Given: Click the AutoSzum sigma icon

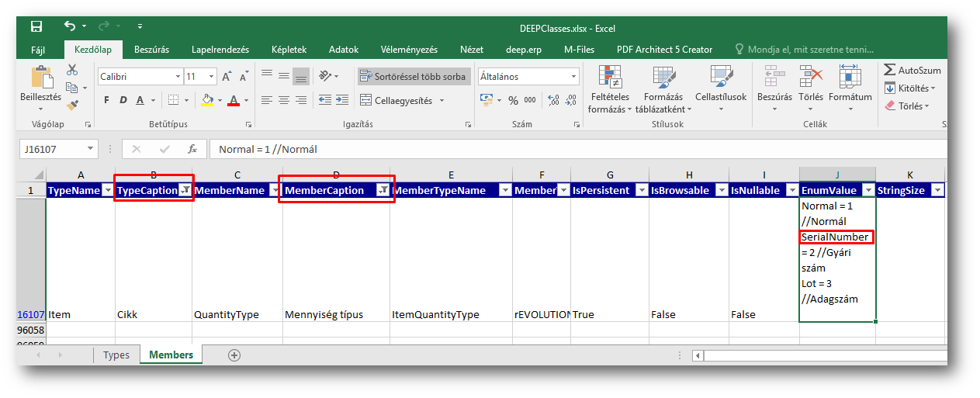Looking at the screenshot, I should pyautogui.click(x=890, y=71).
